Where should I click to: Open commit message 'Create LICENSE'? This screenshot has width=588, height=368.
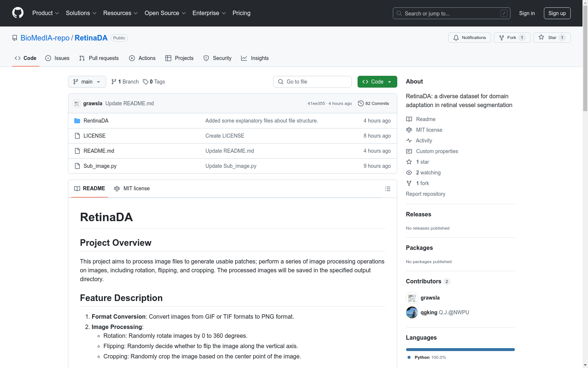225,136
